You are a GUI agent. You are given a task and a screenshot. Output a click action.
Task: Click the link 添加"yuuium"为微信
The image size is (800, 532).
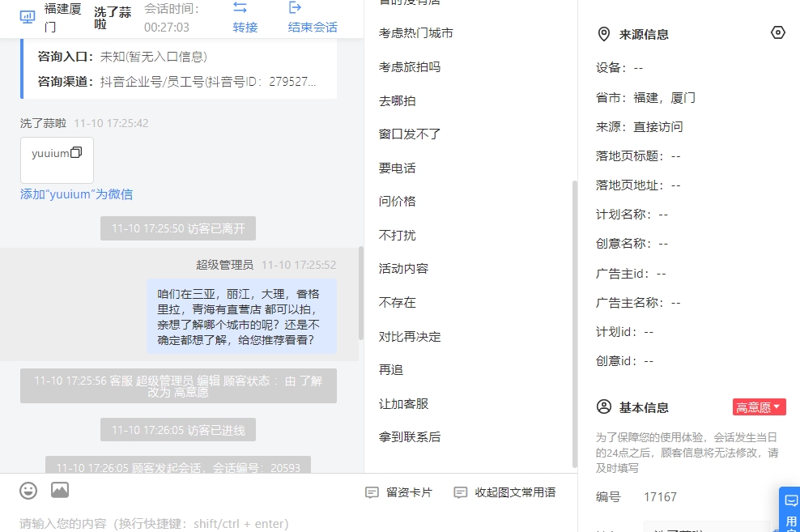(x=77, y=194)
